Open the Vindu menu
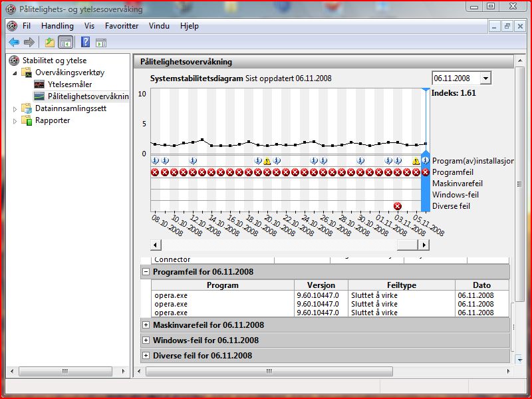Image resolution: width=532 pixels, height=399 pixels. tap(159, 26)
